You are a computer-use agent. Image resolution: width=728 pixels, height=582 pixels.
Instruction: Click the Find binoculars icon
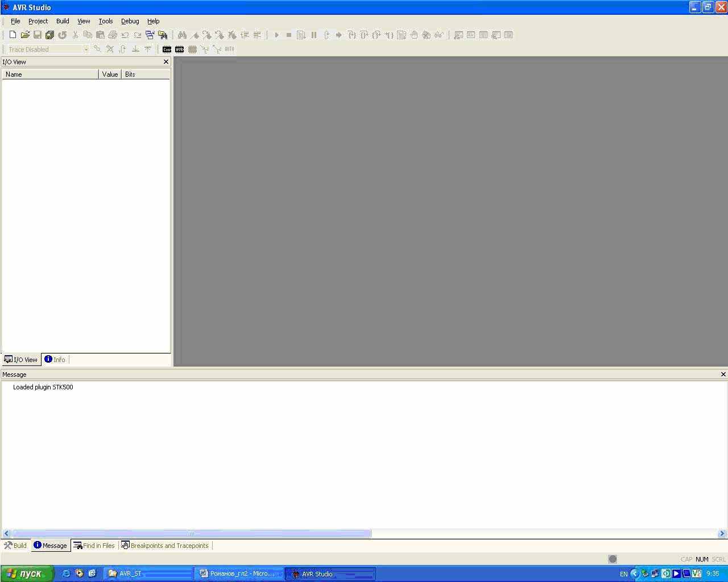[x=182, y=35]
